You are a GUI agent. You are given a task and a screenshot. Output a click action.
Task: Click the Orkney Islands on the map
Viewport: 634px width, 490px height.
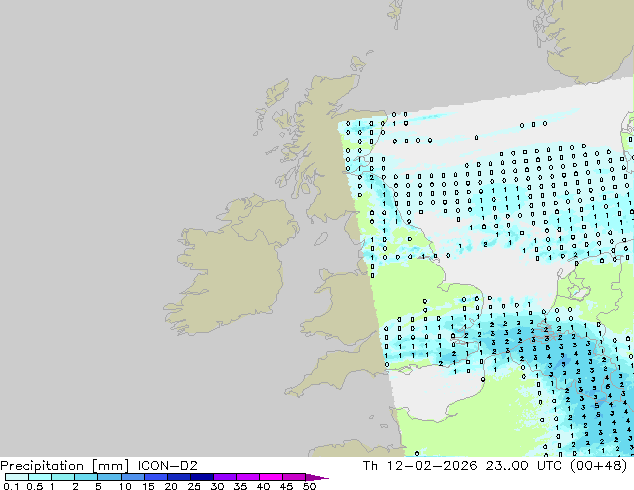tap(357, 63)
